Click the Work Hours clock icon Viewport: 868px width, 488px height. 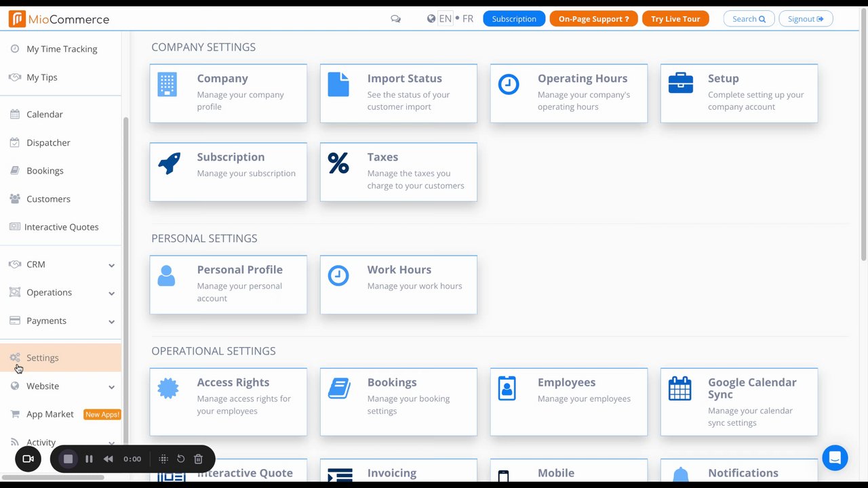(338, 275)
